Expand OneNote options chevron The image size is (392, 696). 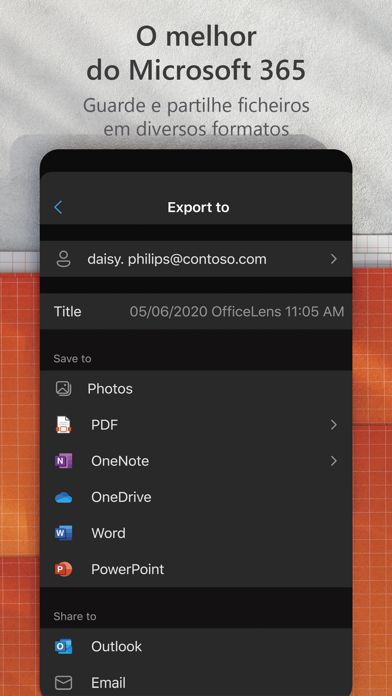pyautogui.click(x=334, y=461)
